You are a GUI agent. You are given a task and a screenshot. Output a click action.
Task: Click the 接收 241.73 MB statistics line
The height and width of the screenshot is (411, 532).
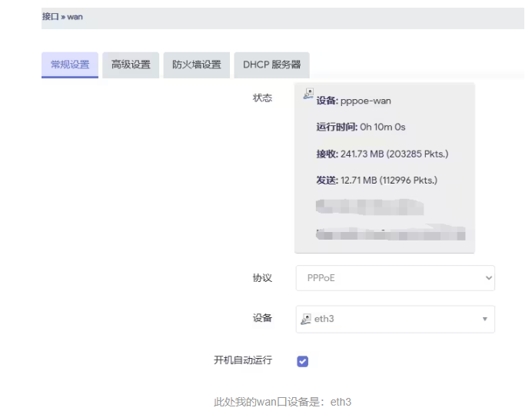[x=382, y=154]
